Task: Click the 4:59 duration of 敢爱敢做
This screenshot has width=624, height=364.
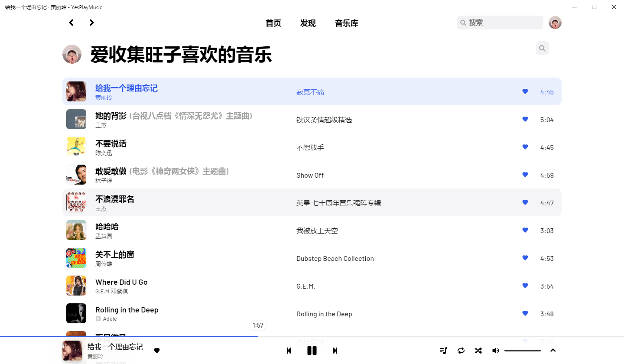Action: pyautogui.click(x=547, y=175)
